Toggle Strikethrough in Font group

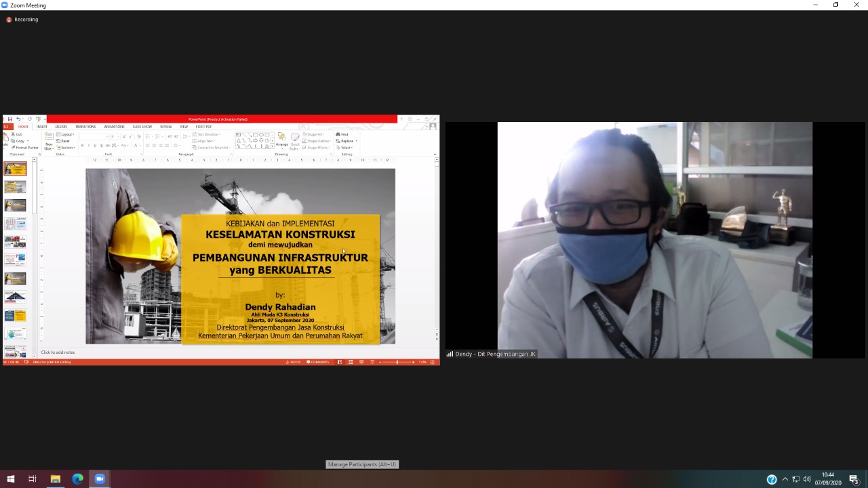(x=108, y=146)
